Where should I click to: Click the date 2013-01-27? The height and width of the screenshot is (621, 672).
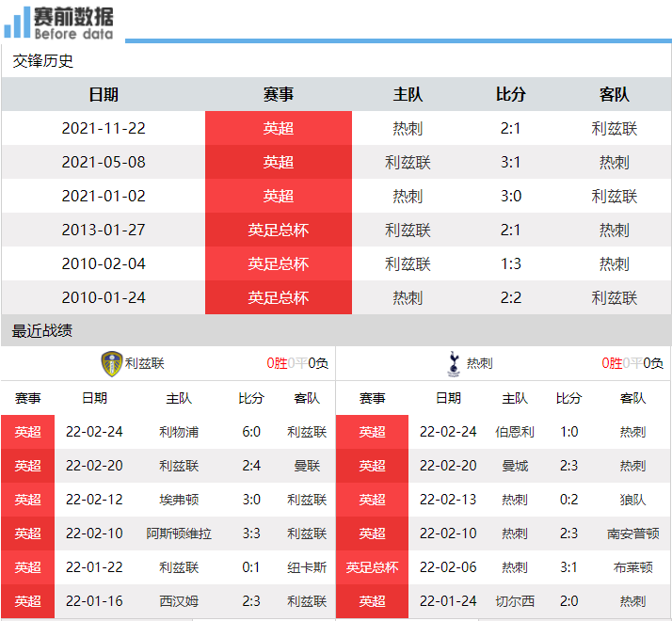(x=104, y=230)
